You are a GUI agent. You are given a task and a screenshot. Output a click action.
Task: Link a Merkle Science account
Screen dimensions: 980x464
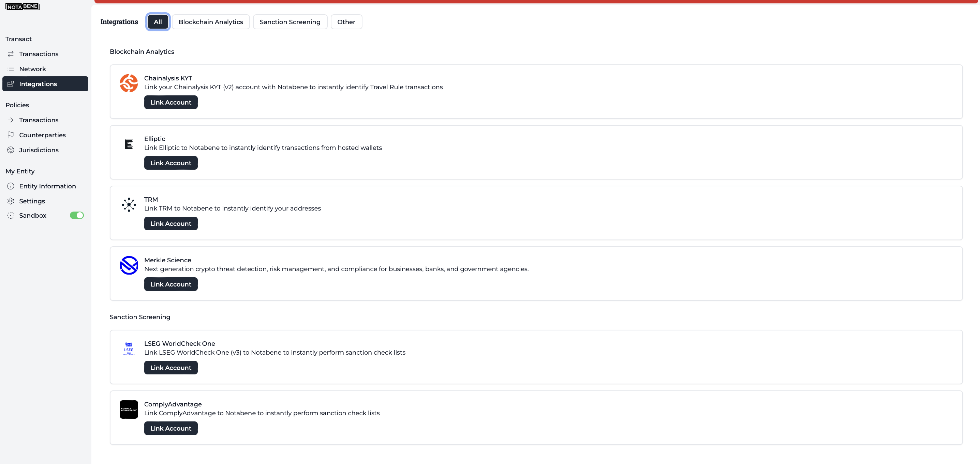171,284
